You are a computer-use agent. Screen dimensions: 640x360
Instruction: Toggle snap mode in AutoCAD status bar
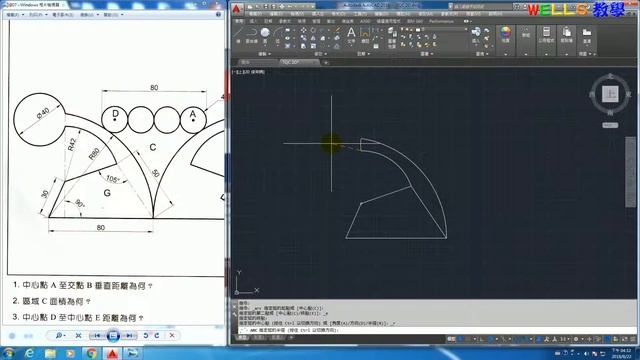(x=469, y=339)
